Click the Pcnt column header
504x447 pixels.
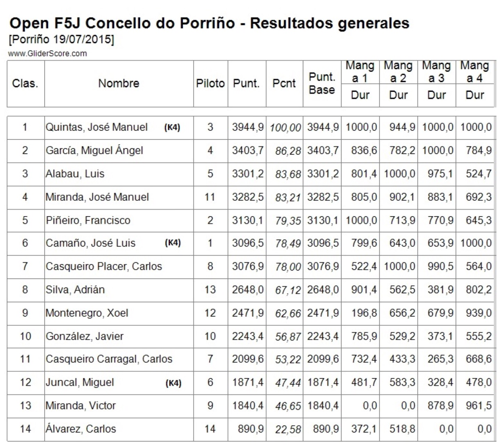pos(284,83)
